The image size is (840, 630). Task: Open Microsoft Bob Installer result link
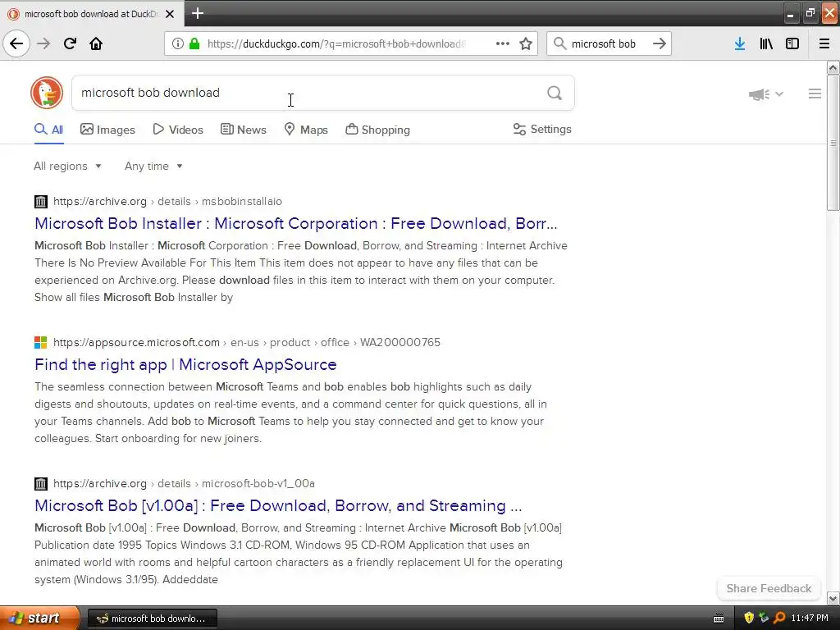[x=295, y=223]
